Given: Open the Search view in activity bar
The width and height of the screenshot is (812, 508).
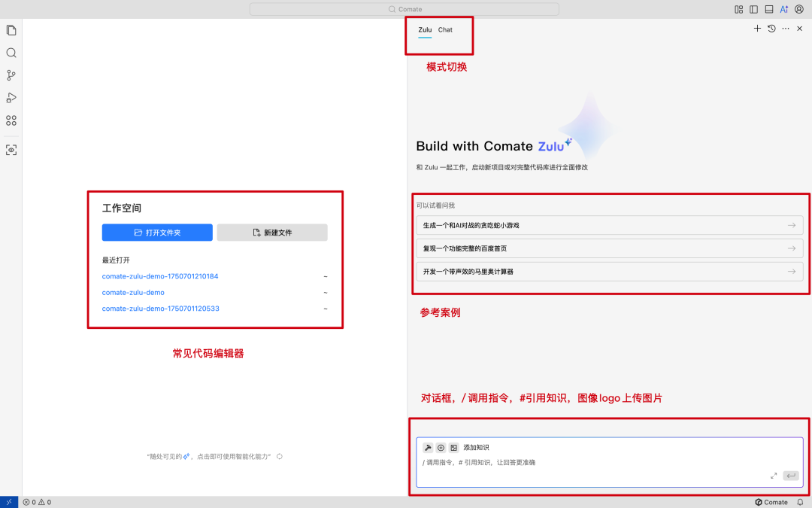Looking at the screenshot, I should pyautogui.click(x=11, y=53).
